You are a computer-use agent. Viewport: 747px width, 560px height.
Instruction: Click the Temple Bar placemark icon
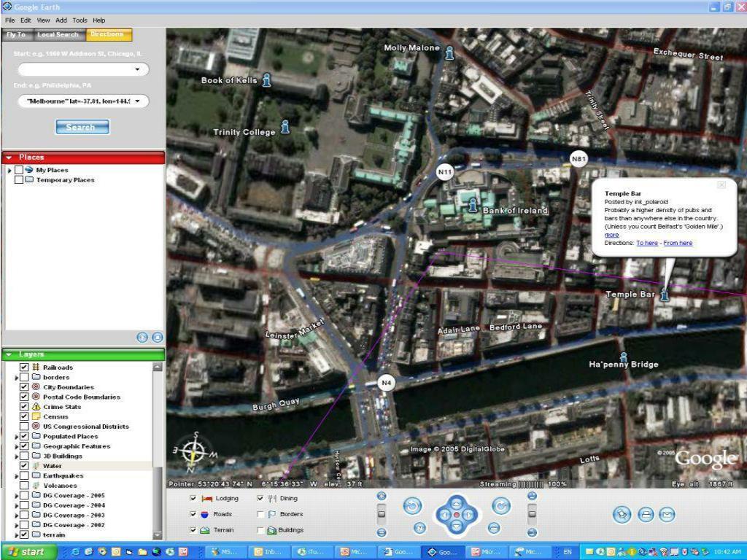[665, 295]
